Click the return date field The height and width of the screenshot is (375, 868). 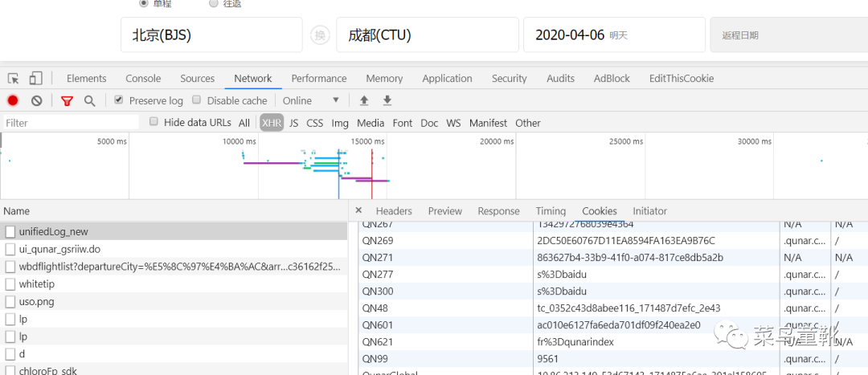click(789, 35)
